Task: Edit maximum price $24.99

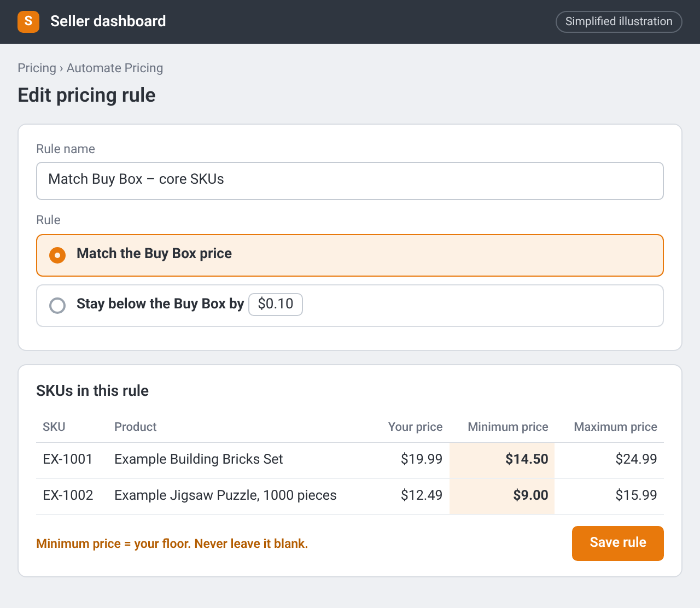Action: [636, 459]
